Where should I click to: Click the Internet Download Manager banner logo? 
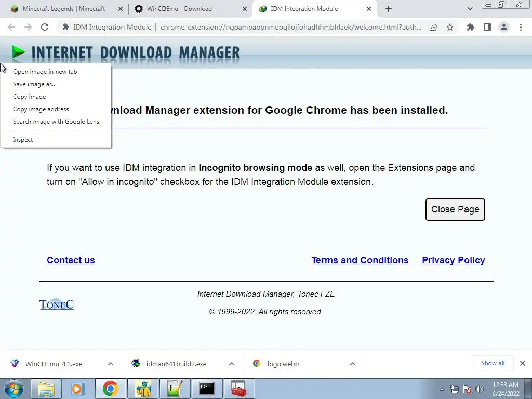126,54
